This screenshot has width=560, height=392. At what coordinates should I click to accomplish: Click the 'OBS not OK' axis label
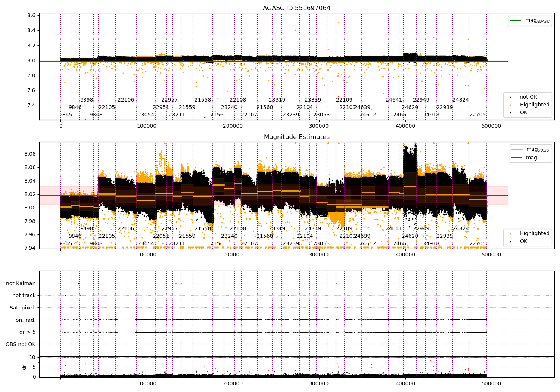[x=21, y=345]
